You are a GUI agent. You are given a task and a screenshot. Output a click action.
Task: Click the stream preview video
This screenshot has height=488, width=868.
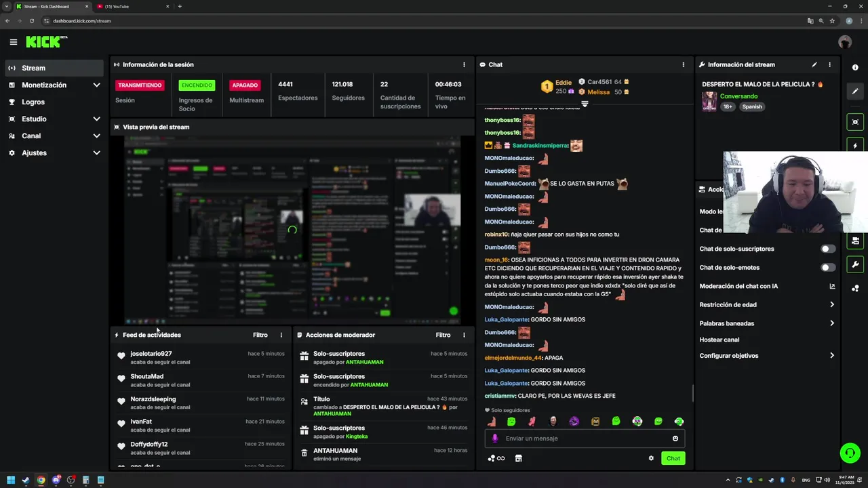pyautogui.click(x=292, y=230)
